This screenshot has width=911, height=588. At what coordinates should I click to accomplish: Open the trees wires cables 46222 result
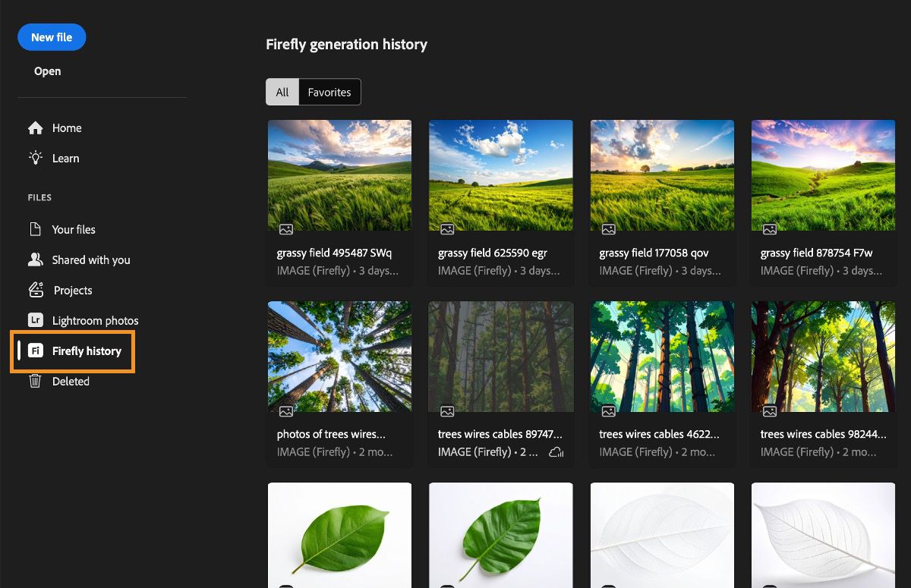pos(662,357)
